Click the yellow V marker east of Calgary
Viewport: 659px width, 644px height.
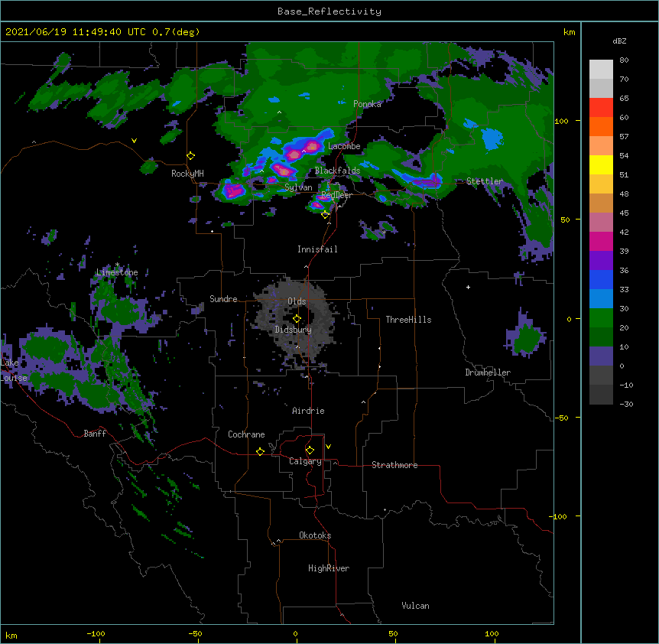click(328, 447)
